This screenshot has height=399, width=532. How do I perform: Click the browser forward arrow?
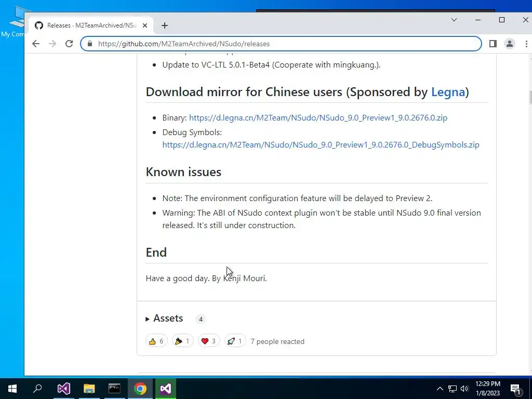point(52,44)
